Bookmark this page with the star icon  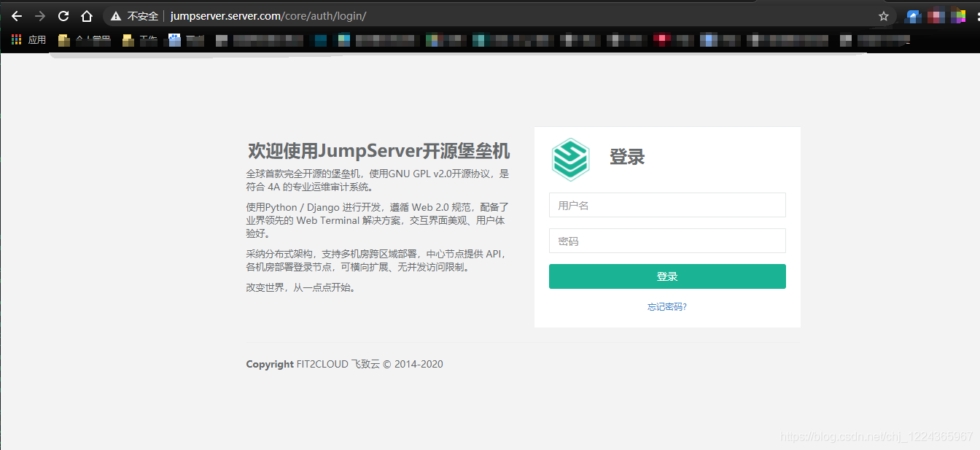[x=884, y=16]
